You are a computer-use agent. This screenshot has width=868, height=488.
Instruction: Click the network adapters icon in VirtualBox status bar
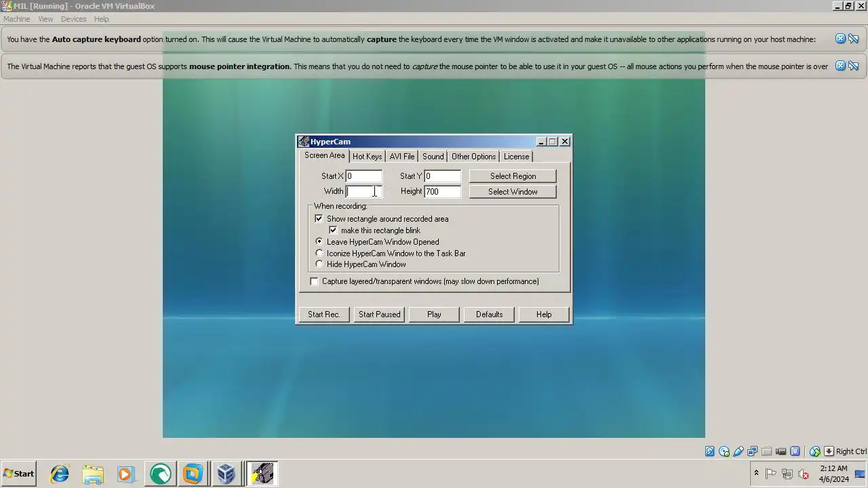753,451
